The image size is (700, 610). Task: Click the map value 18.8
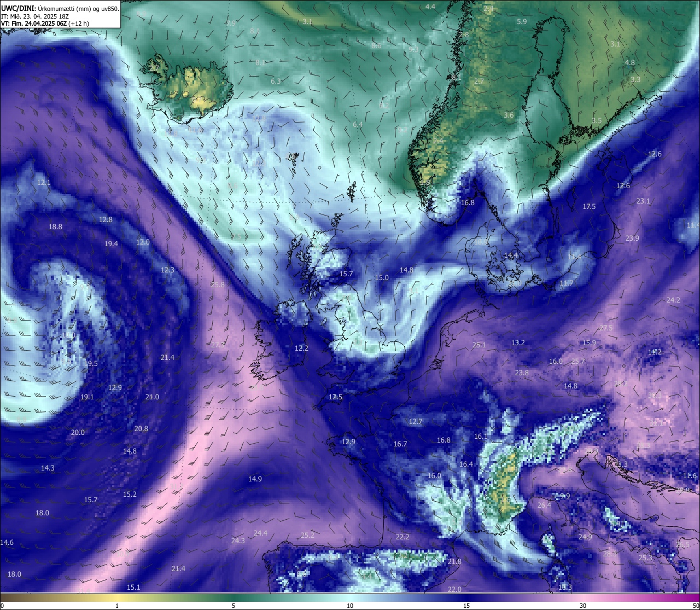click(x=55, y=226)
